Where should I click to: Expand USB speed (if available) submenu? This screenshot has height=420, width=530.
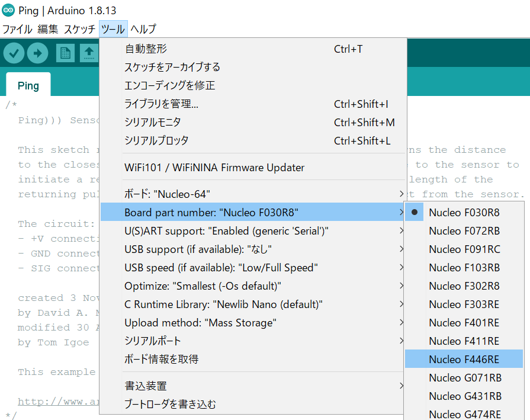(x=253, y=268)
